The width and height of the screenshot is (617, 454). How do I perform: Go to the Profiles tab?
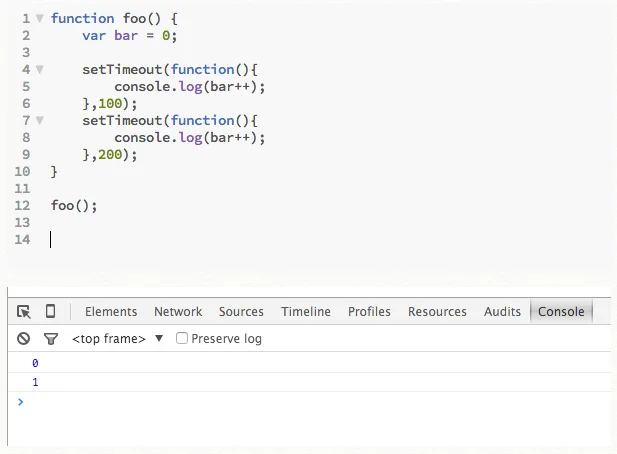(x=369, y=312)
